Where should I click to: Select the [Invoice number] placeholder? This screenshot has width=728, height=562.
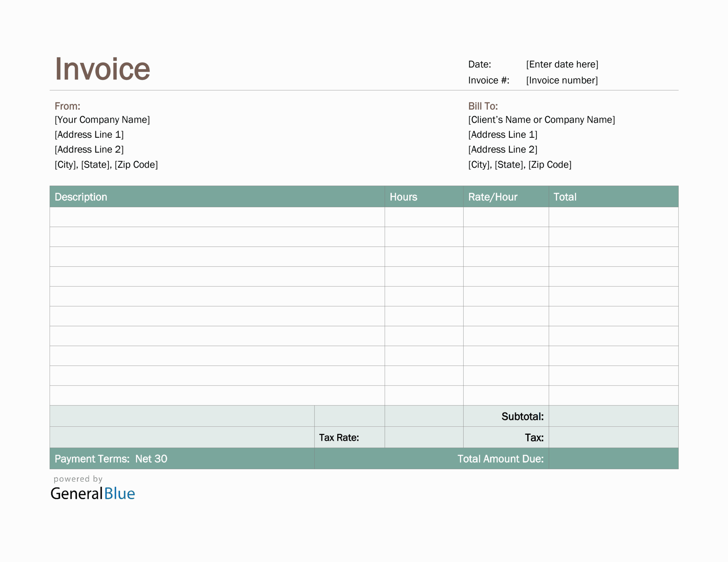pos(561,80)
